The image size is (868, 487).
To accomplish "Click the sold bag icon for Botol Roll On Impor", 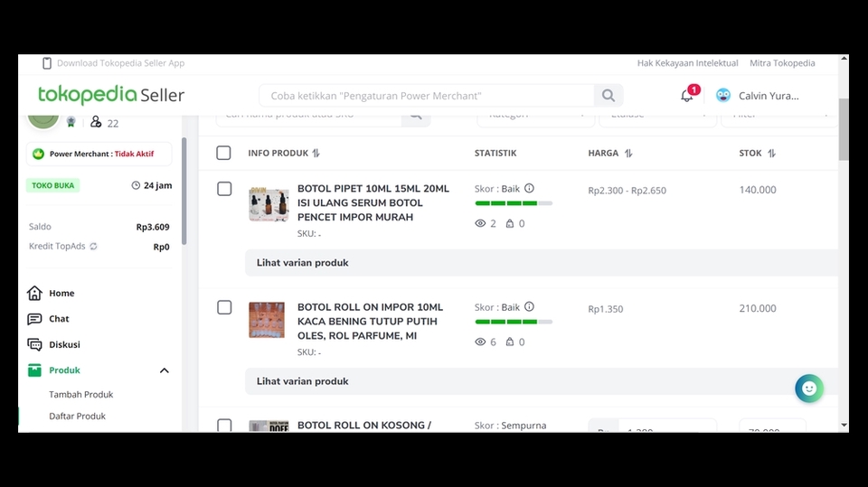I will click(x=510, y=342).
